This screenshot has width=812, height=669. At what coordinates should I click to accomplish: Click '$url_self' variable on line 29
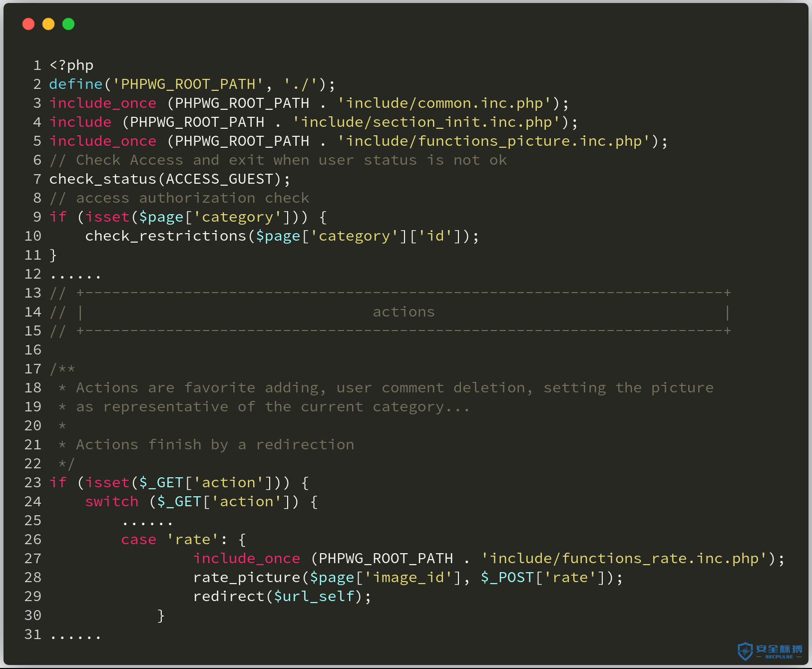point(314,596)
